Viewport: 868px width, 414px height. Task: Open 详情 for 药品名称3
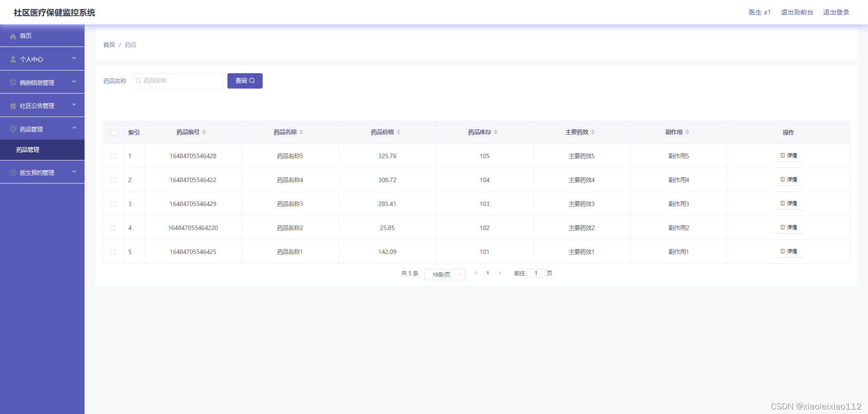click(x=788, y=203)
